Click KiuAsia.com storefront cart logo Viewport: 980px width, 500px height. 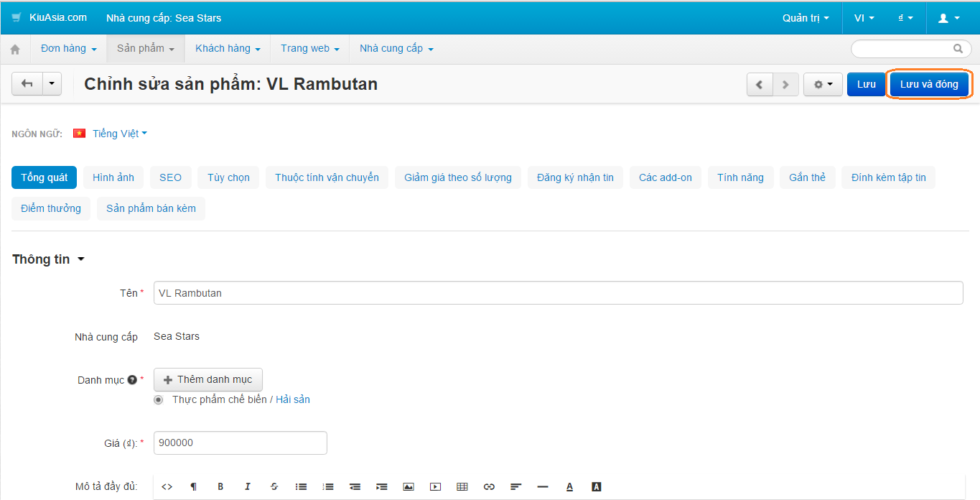(x=17, y=17)
